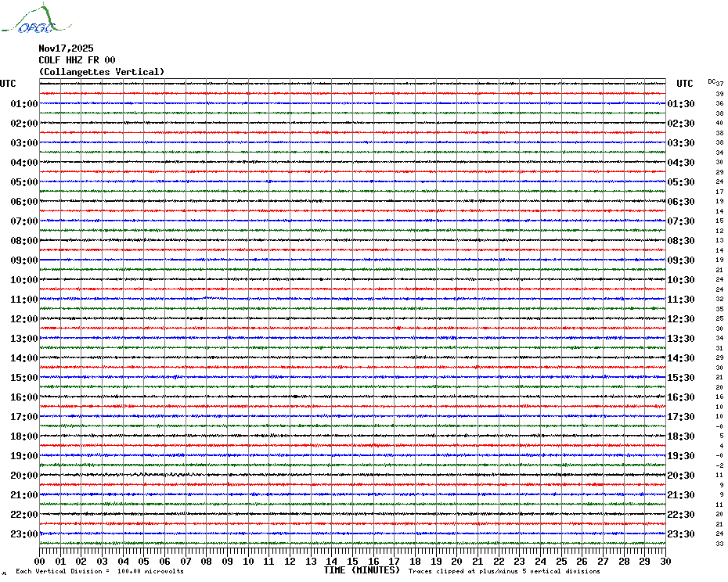Viewport: 728px width, 582px height.
Task: Select the 01:00 hour label
Action: click(24, 103)
